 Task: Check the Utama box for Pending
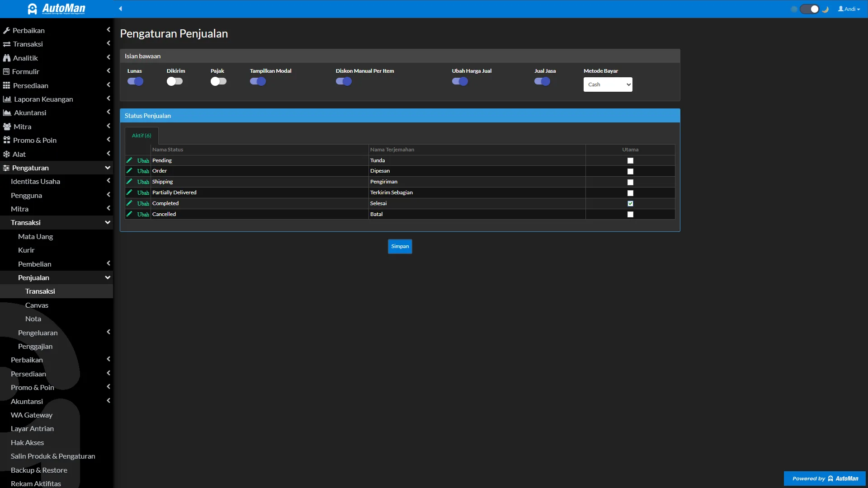tap(630, 160)
